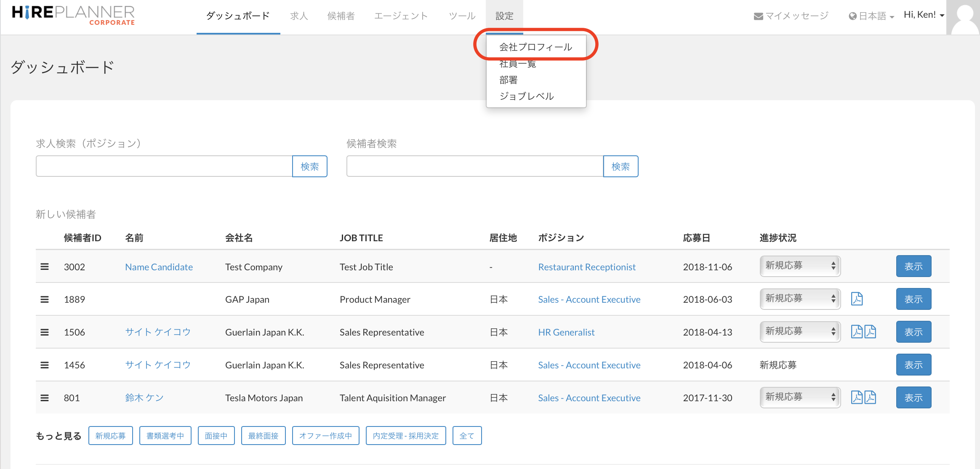Choose ジョブレベル in the settings dropdown
This screenshot has width=980, height=469.
point(527,96)
